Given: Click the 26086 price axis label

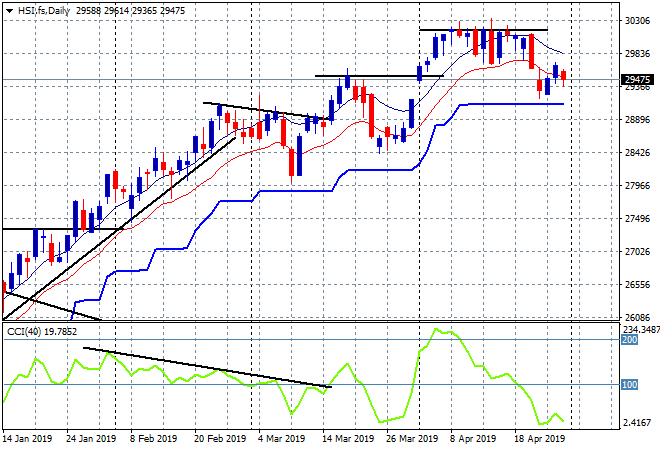Looking at the screenshot, I should tap(637, 317).
